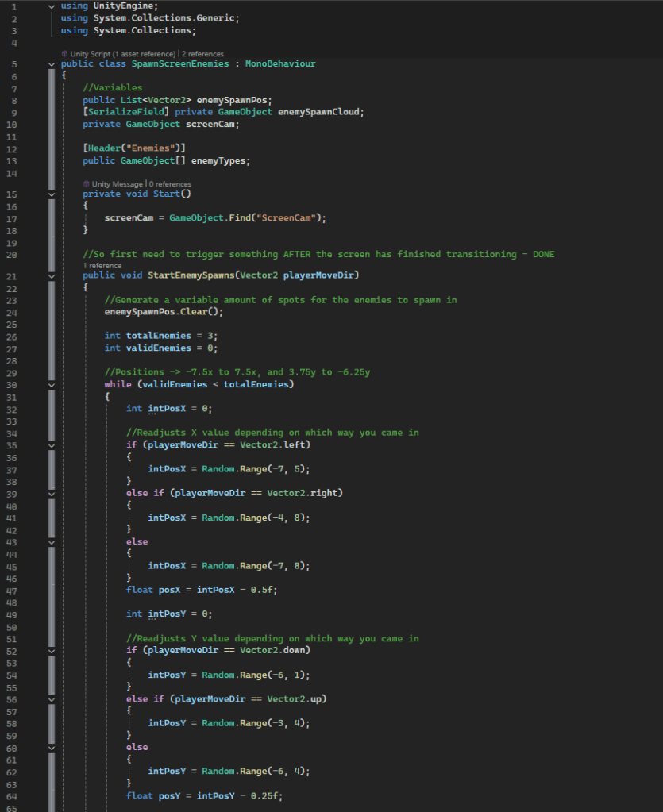Open '1 reference' above StartEnemySpawns

(x=102, y=266)
